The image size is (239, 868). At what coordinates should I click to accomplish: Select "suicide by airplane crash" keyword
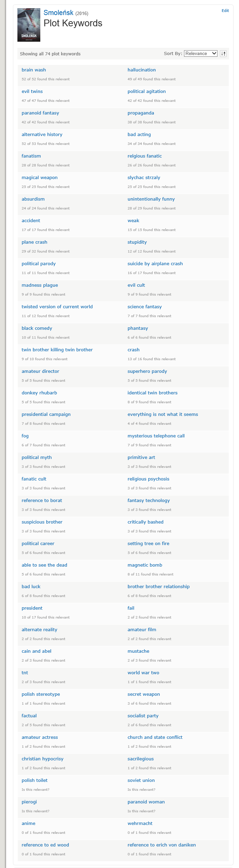click(155, 264)
